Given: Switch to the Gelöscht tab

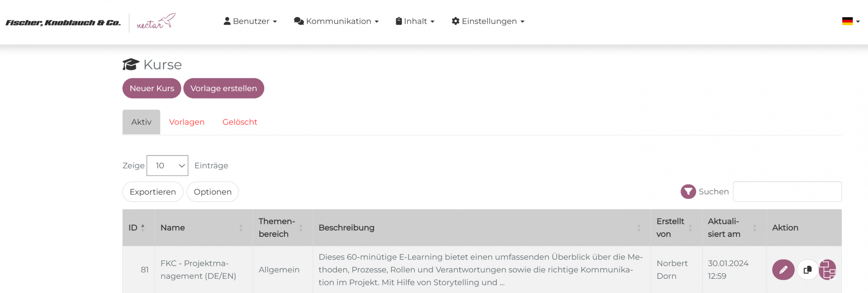Looking at the screenshot, I should click(x=240, y=122).
